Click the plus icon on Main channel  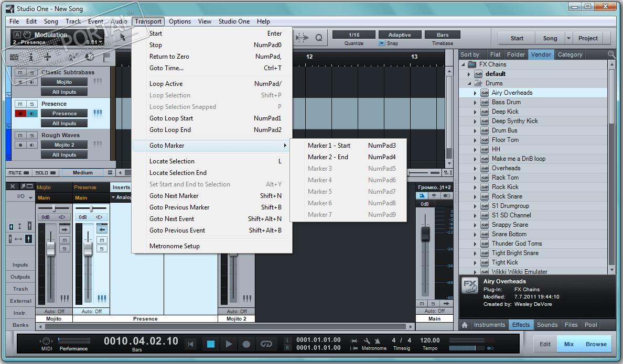tap(434, 196)
